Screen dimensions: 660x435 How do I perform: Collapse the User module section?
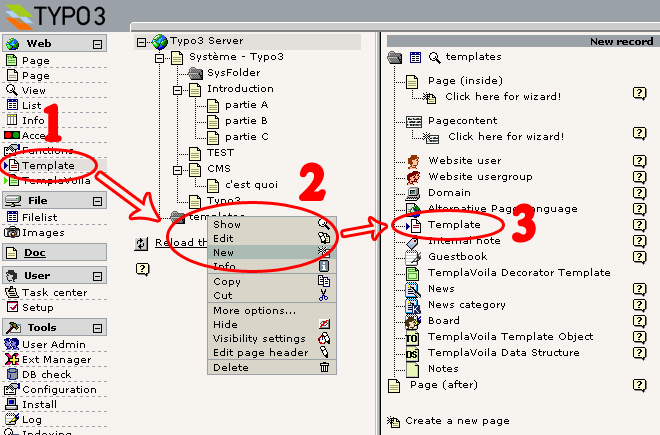point(97,275)
